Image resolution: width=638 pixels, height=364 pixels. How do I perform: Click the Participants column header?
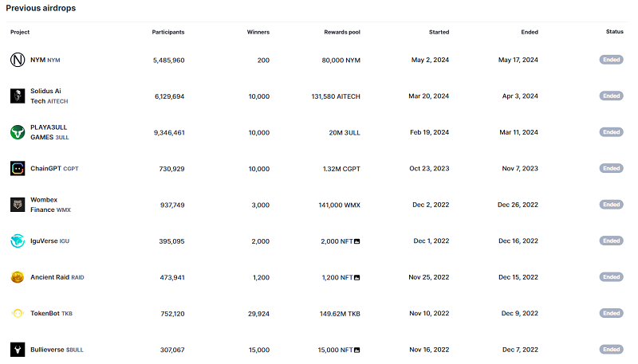coord(168,32)
